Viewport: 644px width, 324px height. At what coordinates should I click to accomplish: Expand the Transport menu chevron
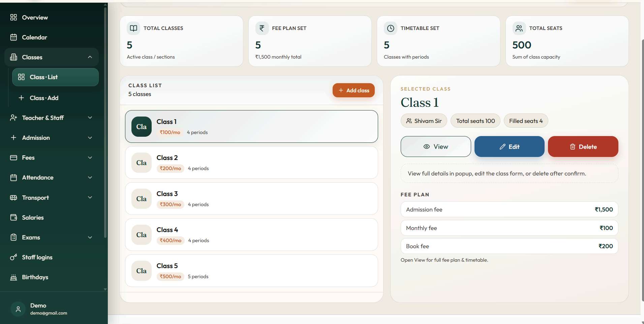[x=90, y=197]
